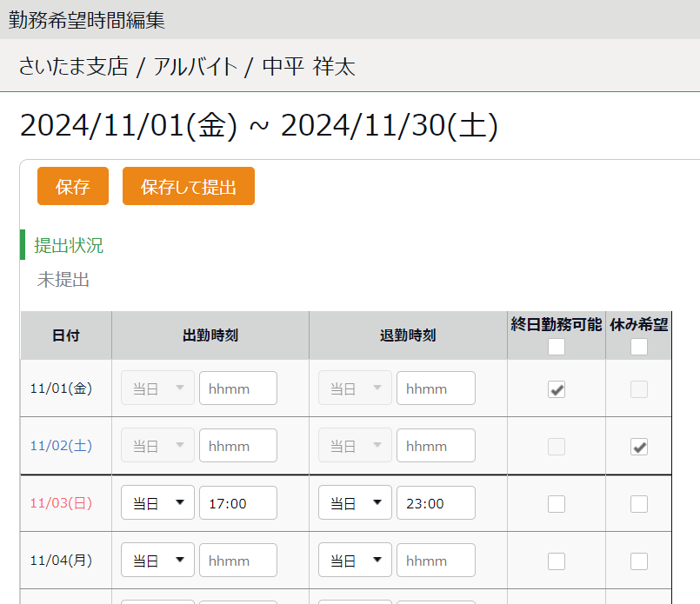Open 出勤時刻 当日 dropdown for 11/03(日)
Screen dimensions: 700x604
(x=157, y=502)
